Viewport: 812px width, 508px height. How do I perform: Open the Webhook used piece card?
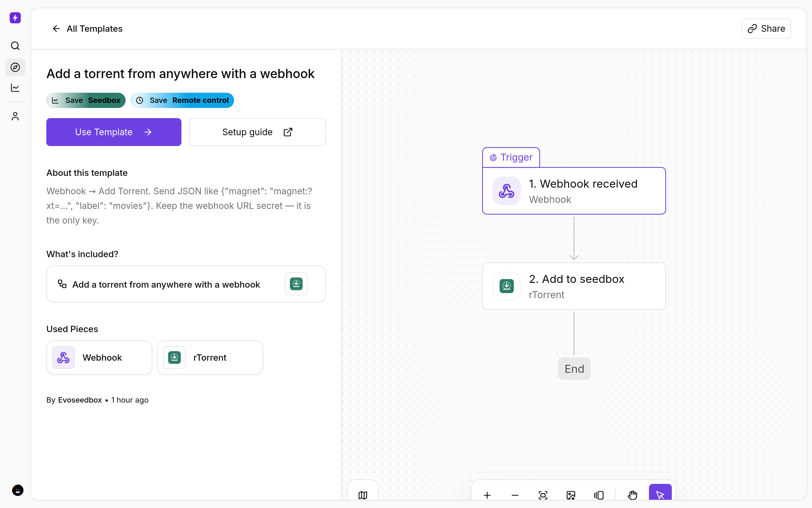99,358
